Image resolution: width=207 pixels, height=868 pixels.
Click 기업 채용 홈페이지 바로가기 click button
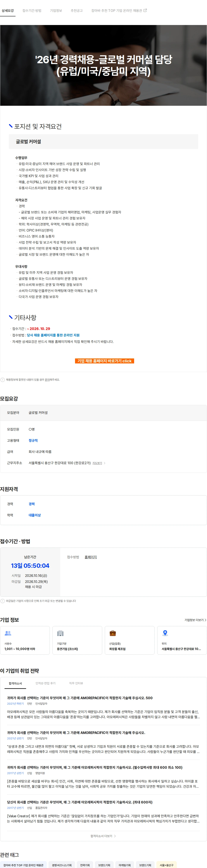point(104,361)
